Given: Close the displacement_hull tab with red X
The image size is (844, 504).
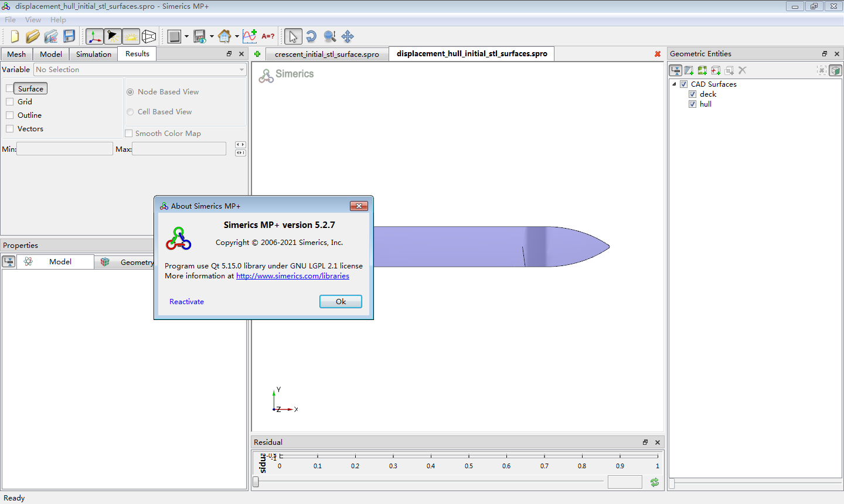Looking at the screenshot, I should coord(658,54).
